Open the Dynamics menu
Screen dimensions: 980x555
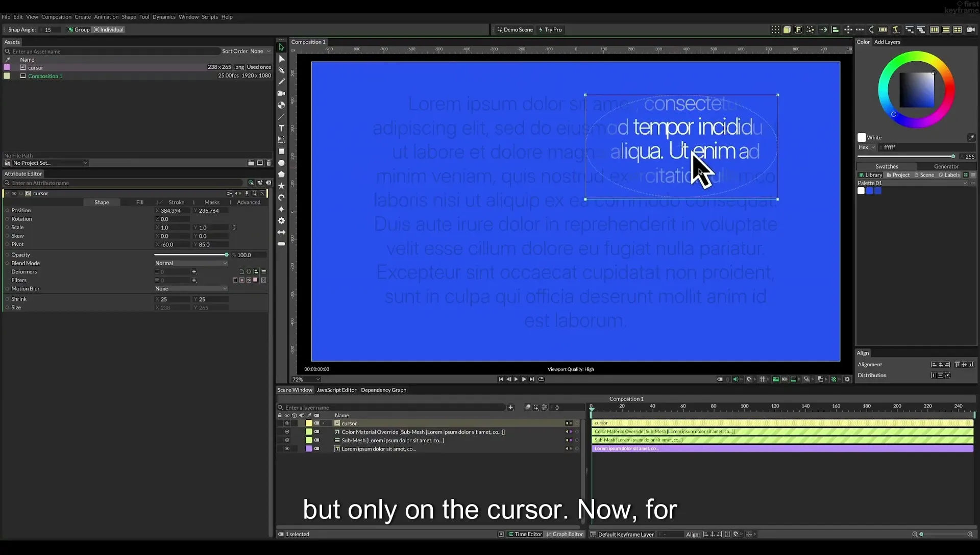tap(164, 17)
